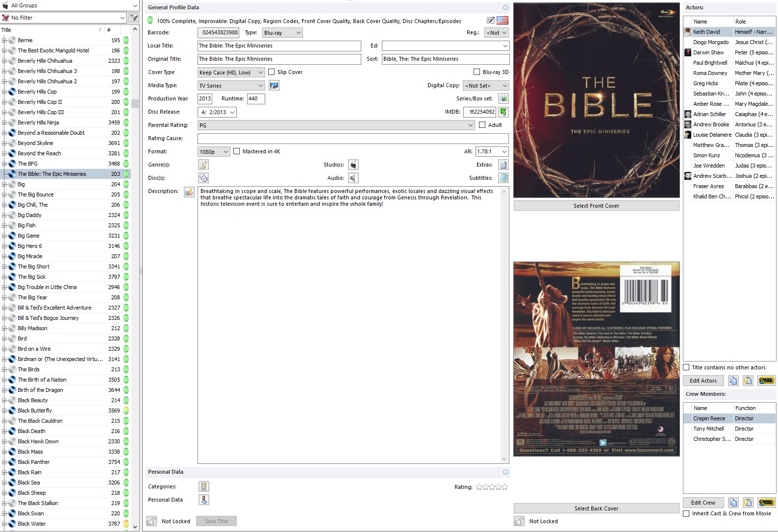Image resolution: width=778 pixels, height=532 pixels.
Task: Open the Genre(s) editor icon
Action: pos(203,165)
